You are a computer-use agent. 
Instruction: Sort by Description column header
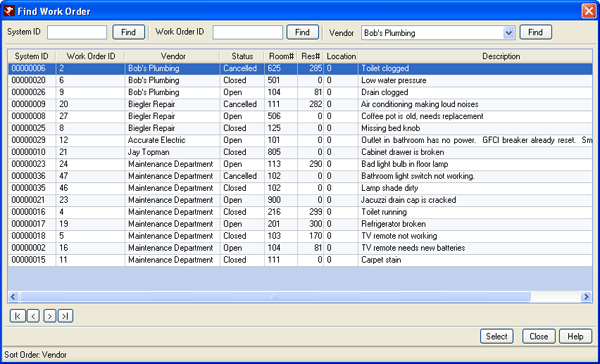pyautogui.click(x=474, y=56)
